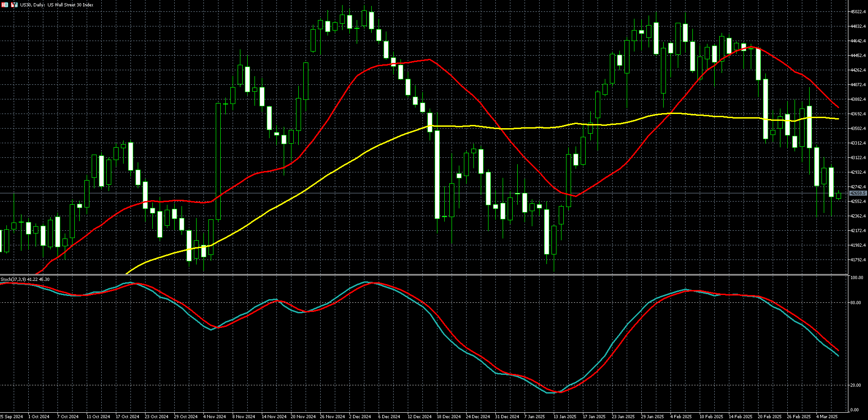Grab the divider between chart and stochastic
Image resolution: width=868 pixels, height=420 pixels.
[424, 275]
